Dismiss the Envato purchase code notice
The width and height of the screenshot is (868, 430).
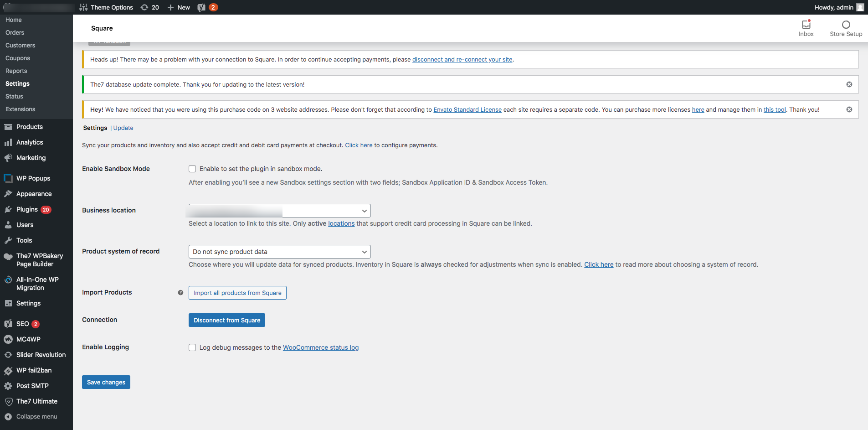pyautogui.click(x=849, y=109)
